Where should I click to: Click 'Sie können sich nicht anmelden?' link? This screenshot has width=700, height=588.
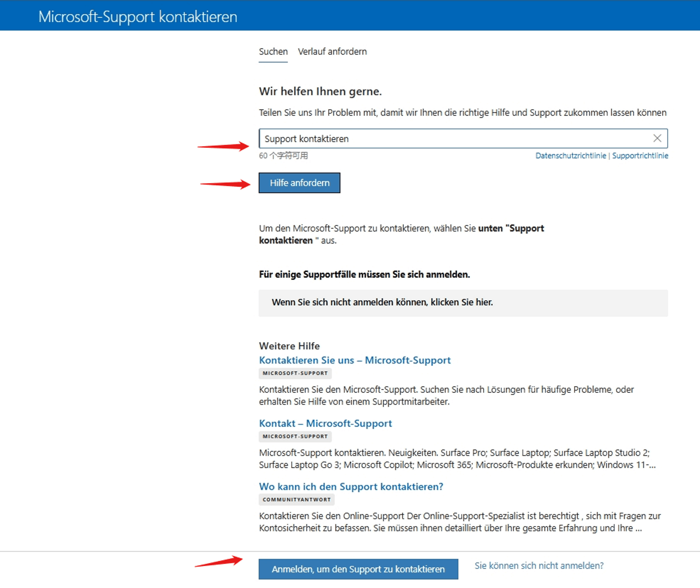[539, 566]
